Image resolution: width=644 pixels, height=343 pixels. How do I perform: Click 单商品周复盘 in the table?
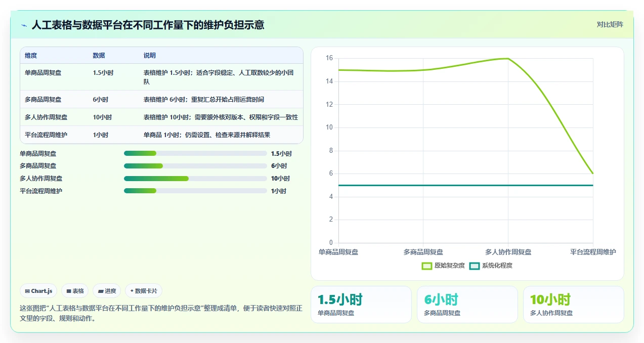pyautogui.click(x=43, y=73)
